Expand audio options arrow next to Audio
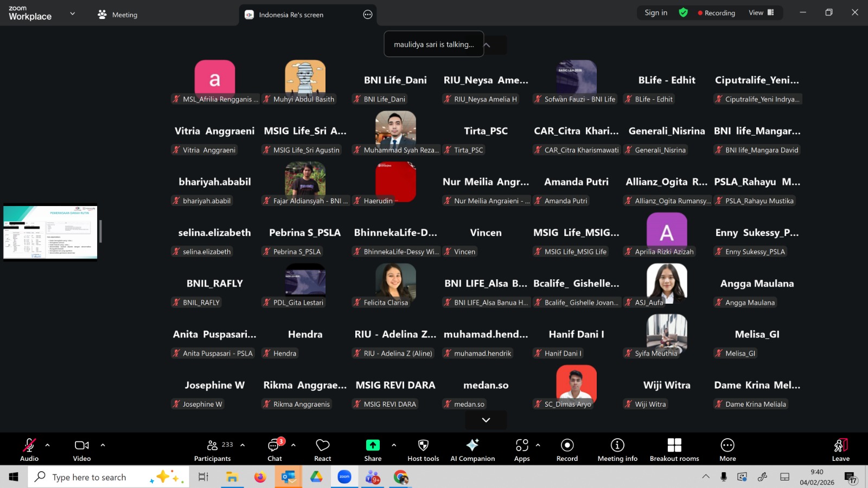Image resolution: width=868 pixels, height=488 pixels. pos(48,445)
